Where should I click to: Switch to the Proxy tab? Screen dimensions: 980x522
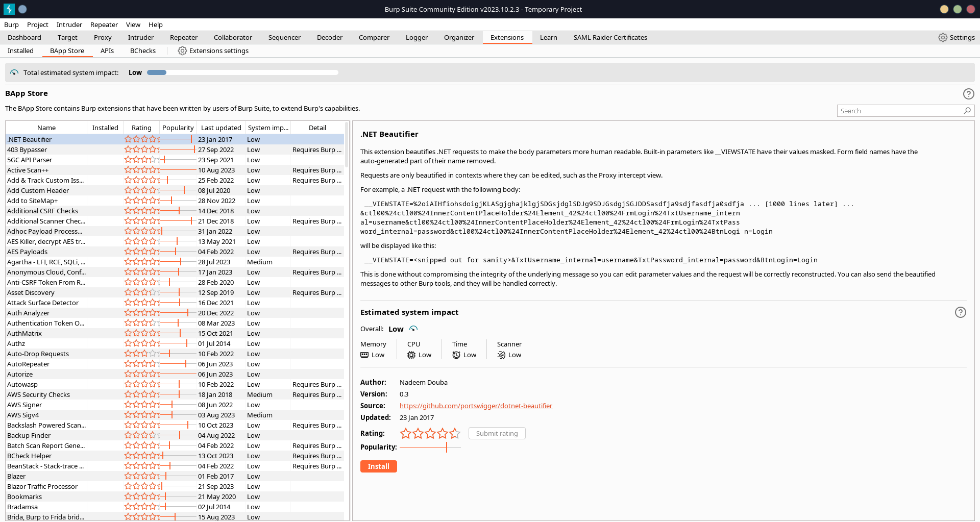103,37
